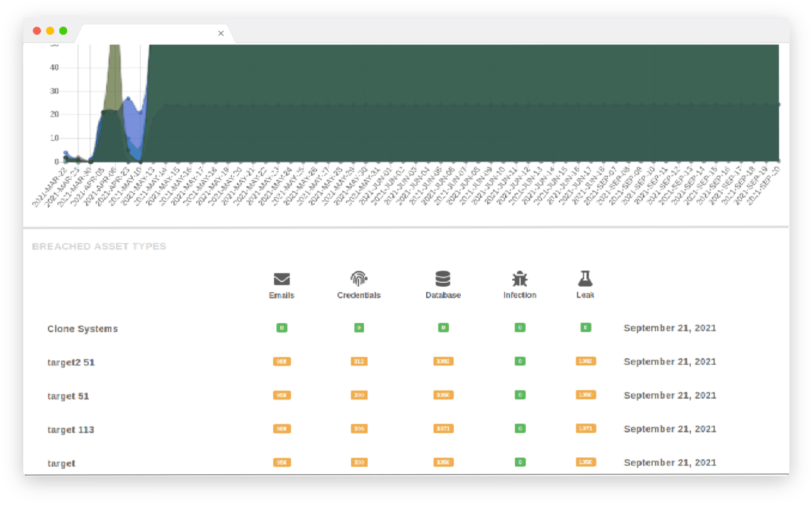Click the Credentials badge for target 51
812x509 pixels.
pos(359,395)
